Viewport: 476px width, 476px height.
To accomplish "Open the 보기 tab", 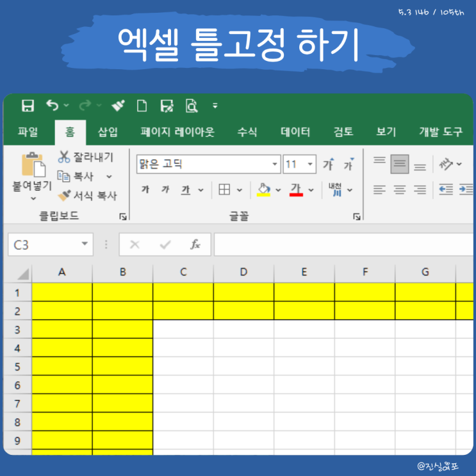I will pyautogui.click(x=386, y=132).
